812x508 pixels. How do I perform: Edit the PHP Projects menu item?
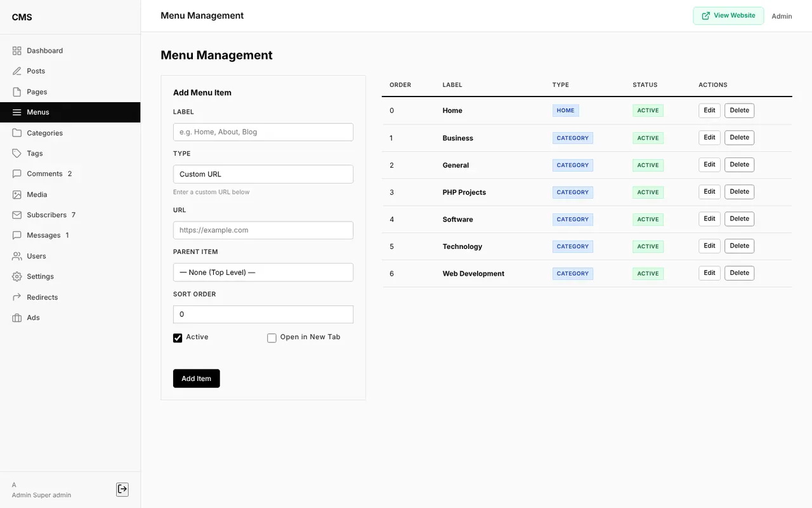(709, 192)
